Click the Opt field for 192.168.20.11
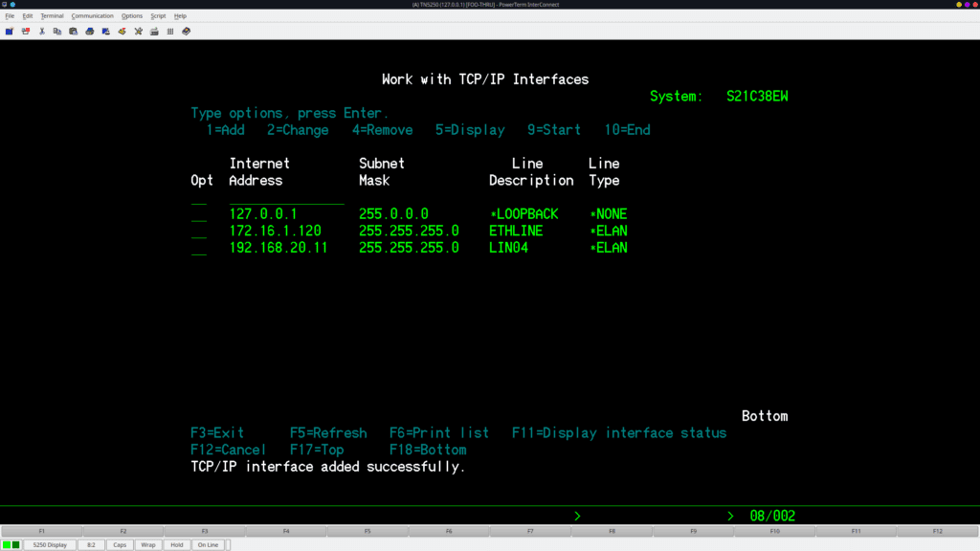Screen dimensions: 980x551 (x=199, y=248)
